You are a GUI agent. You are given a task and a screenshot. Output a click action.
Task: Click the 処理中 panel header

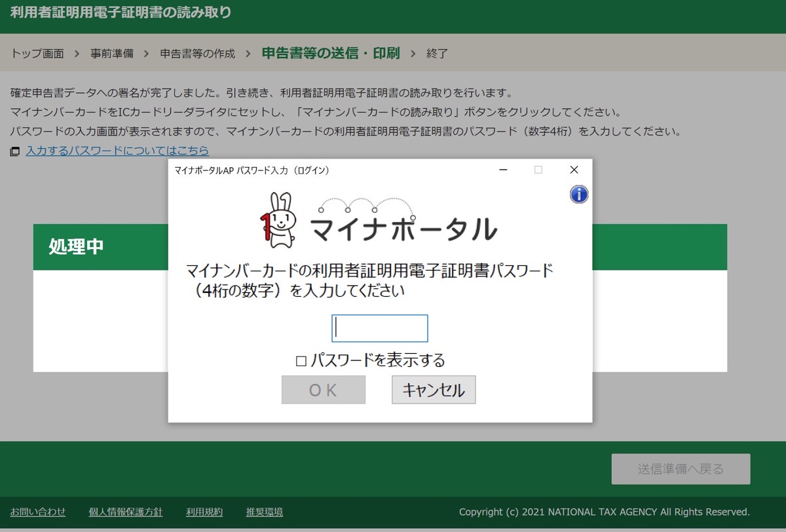380,247
